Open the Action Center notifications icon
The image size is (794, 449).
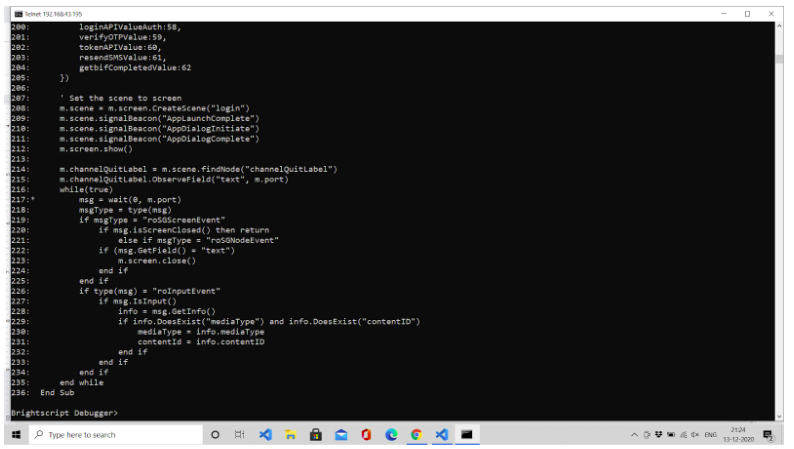click(768, 435)
